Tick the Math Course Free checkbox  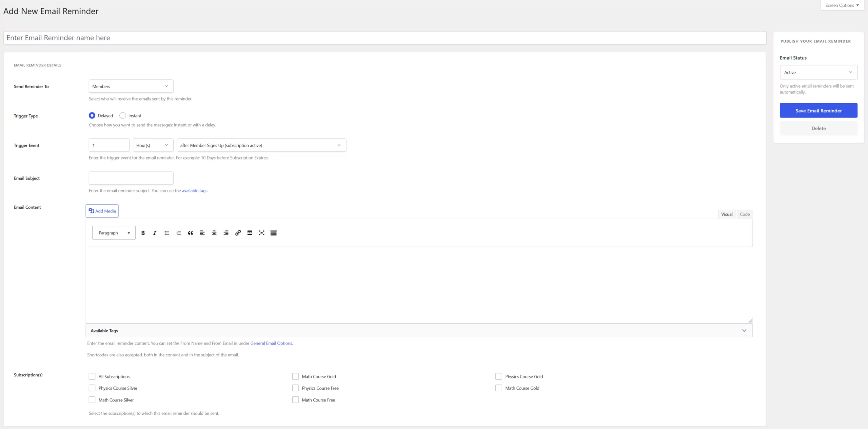coord(295,400)
